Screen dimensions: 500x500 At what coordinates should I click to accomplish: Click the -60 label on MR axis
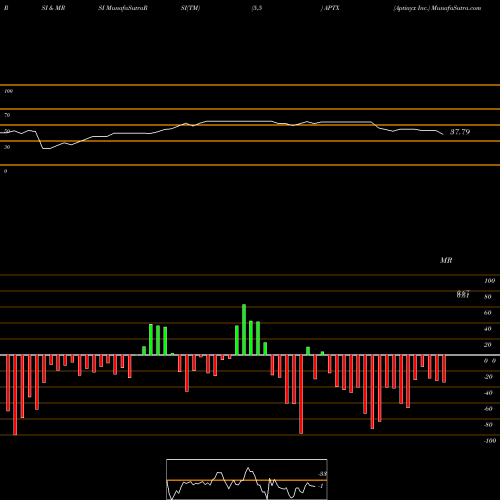click(488, 409)
